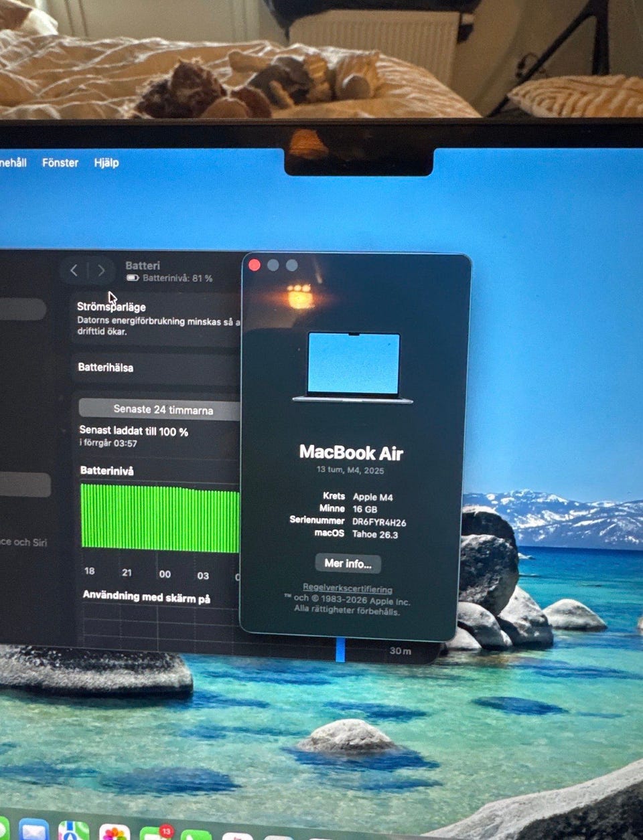Launch Photos from the Dock
This screenshot has height=840, width=643.
(115, 833)
